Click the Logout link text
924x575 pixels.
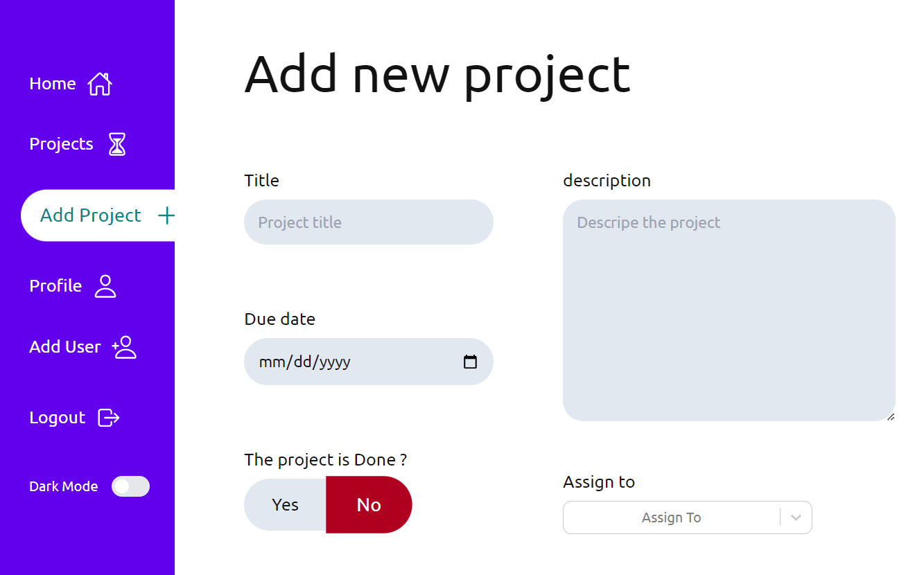[57, 418]
